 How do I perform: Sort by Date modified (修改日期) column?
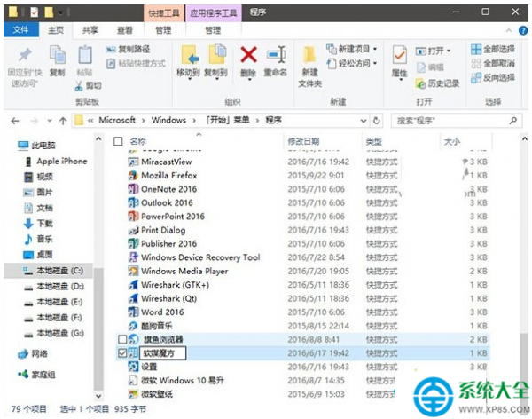303,141
